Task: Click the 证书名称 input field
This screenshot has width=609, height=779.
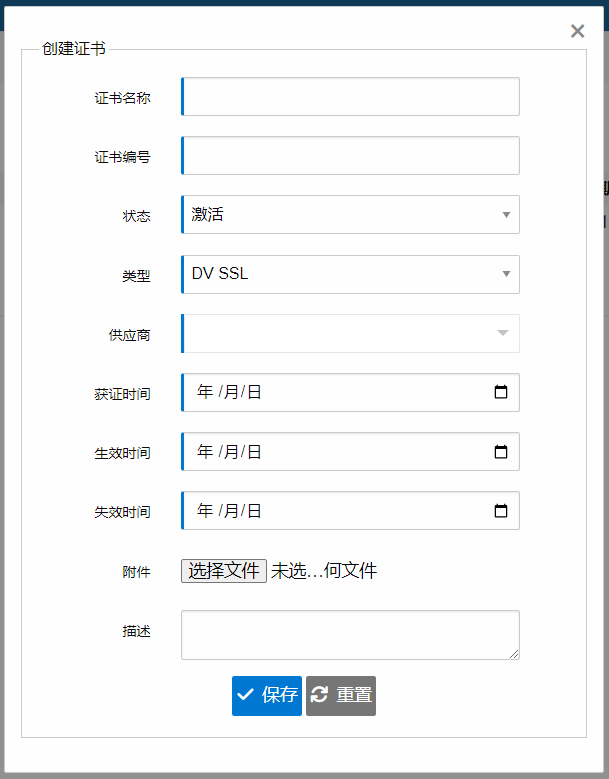Action: (350, 96)
